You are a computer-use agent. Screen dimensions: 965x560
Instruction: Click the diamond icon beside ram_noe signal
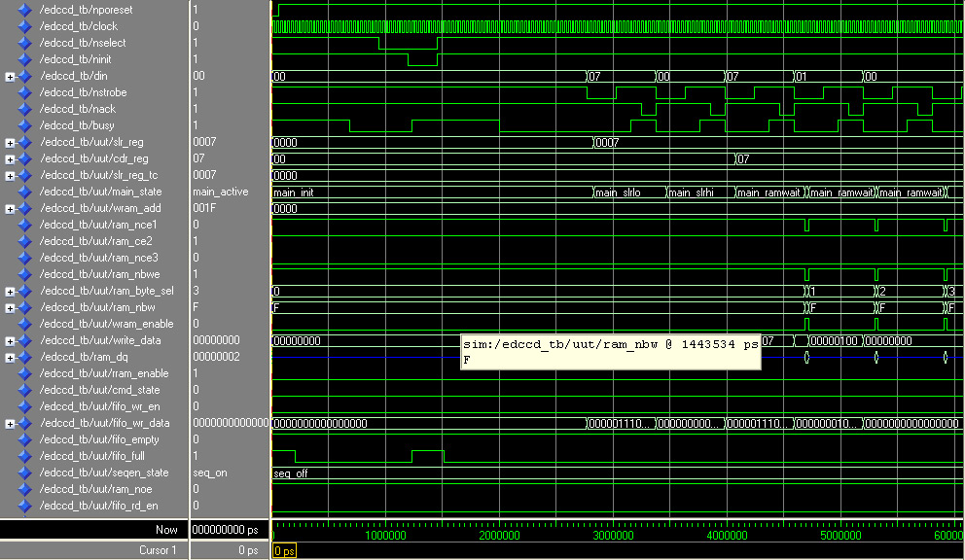(x=25, y=489)
